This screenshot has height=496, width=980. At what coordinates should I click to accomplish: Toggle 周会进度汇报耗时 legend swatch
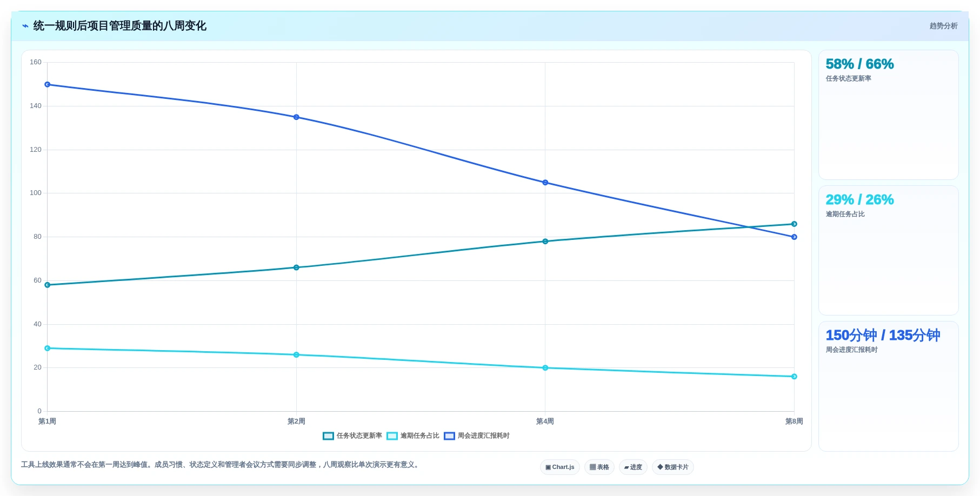tap(449, 436)
